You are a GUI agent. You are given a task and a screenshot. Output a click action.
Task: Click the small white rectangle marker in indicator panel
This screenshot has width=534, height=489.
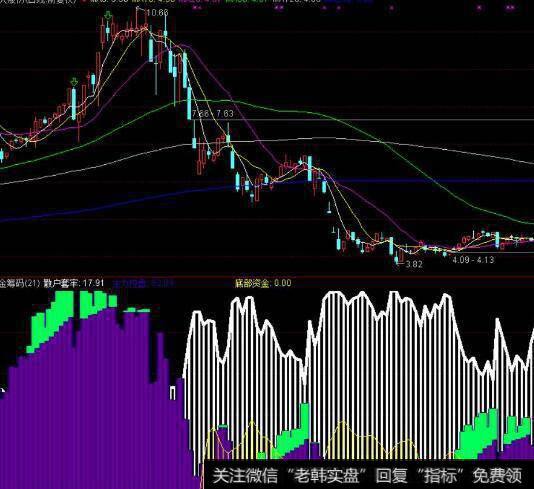point(173,393)
